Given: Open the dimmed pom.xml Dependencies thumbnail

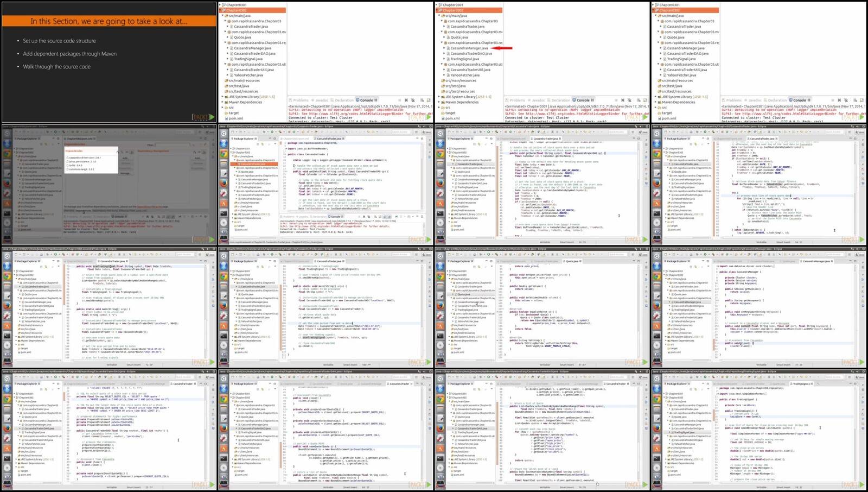Looking at the screenshot, I should pyautogui.click(x=109, y=185).
